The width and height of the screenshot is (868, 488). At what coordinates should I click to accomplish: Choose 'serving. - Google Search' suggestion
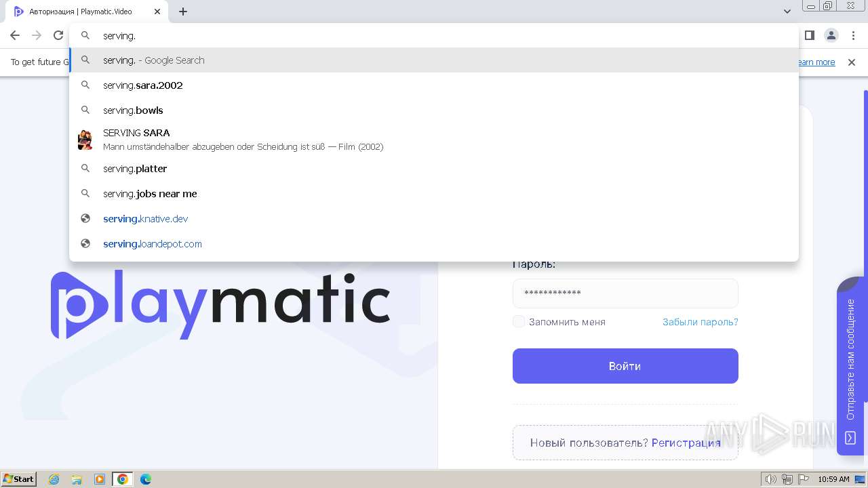[434, 60]
